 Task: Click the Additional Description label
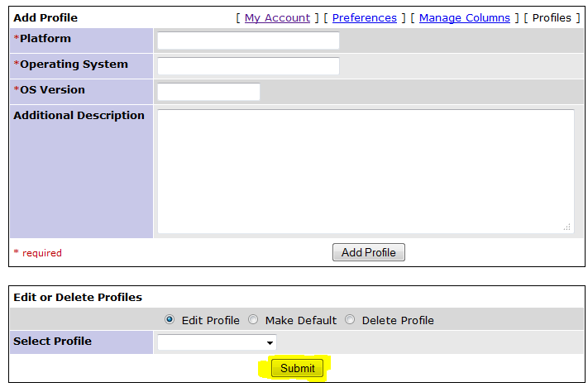[79, 116]
